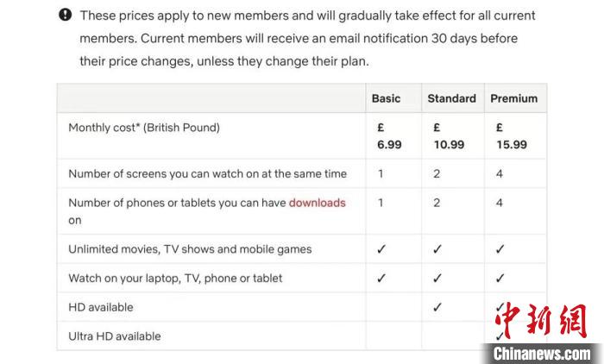
Task: Click the Ultra HD available row label
Action: (x=115, y=336)
